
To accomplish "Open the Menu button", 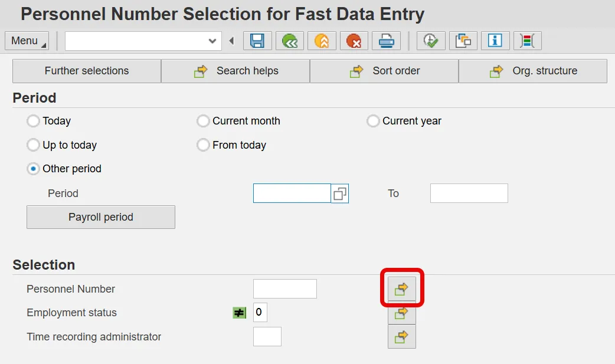I will 27,41.
